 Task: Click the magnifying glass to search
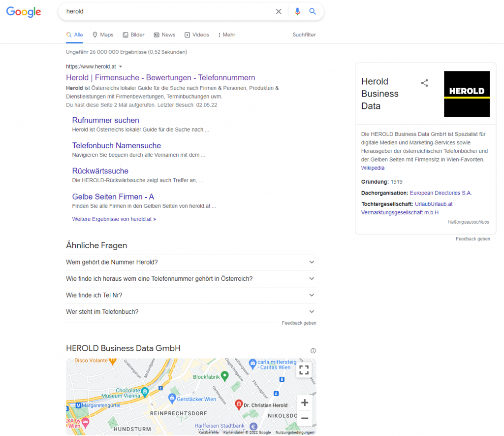point(313,11)
